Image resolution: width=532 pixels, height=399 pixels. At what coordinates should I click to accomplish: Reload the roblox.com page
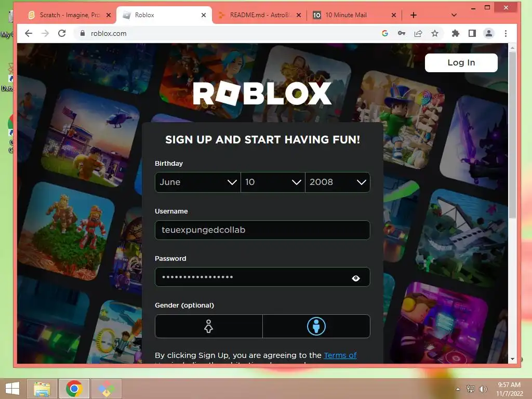click(62, 33)
